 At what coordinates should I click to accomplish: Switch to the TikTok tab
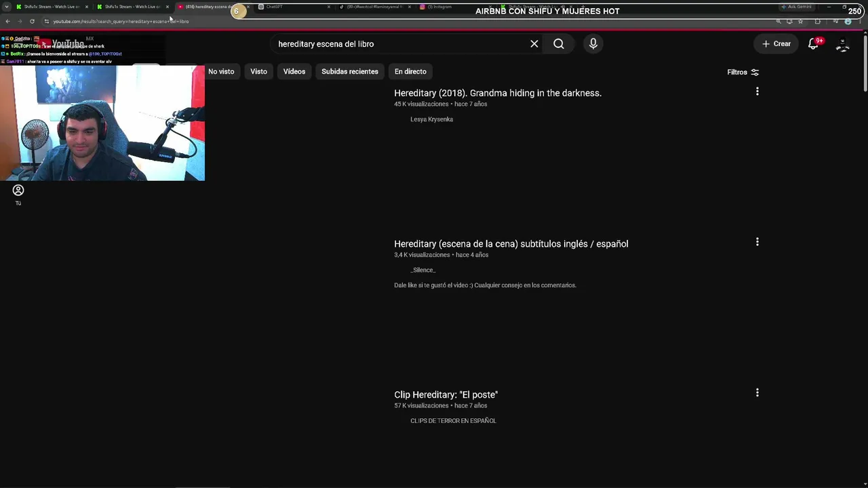(374, 7)
